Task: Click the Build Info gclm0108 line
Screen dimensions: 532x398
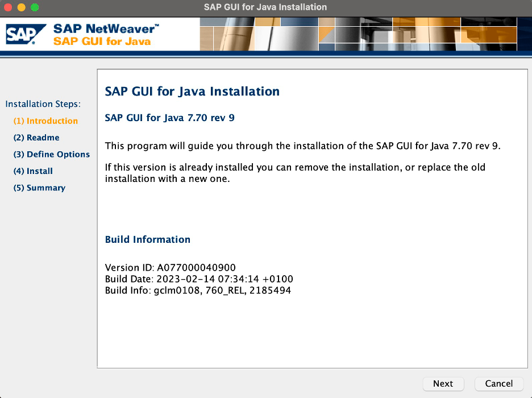Action: [x=198, y=291]
